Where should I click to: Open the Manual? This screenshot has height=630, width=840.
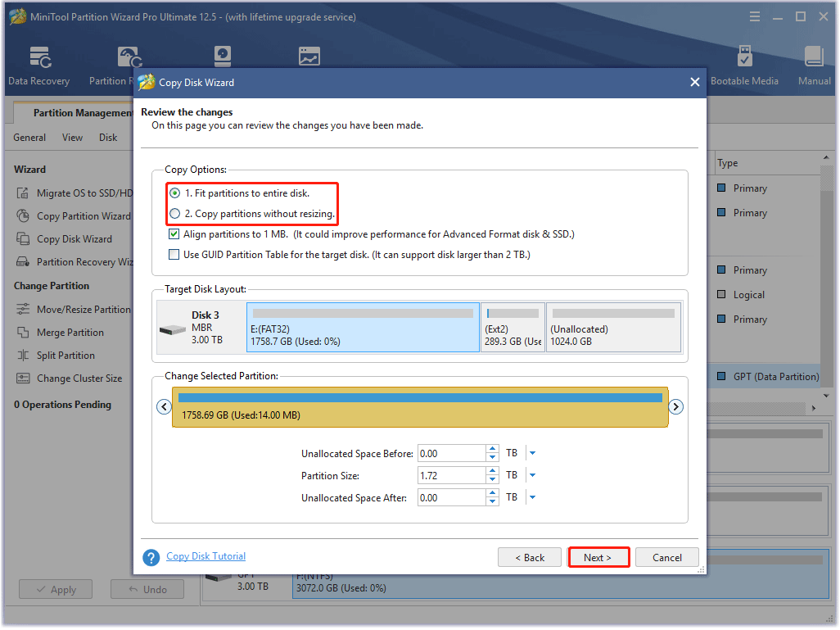coord(813,64)
